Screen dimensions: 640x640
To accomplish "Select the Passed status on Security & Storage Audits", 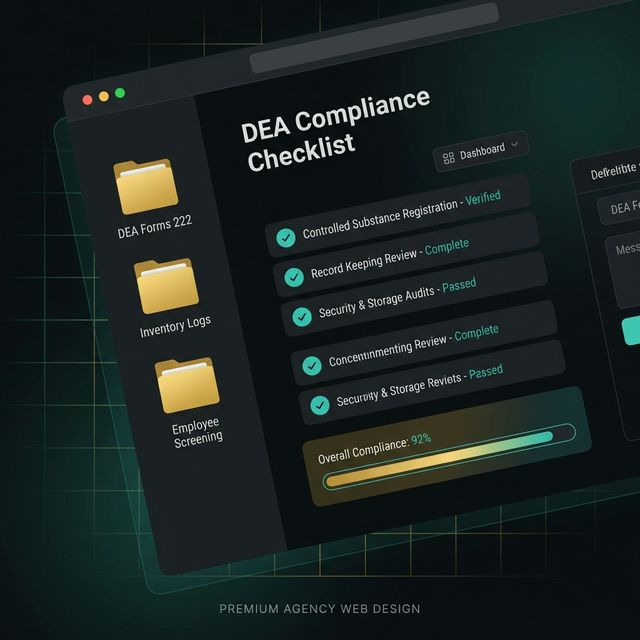I will pos(459,284).
